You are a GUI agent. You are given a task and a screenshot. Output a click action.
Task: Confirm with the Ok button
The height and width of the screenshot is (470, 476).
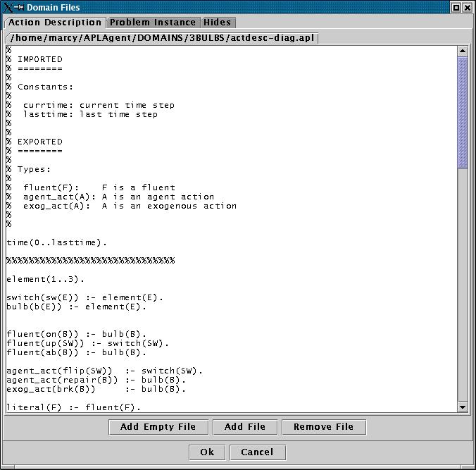(x=207, y=452)
